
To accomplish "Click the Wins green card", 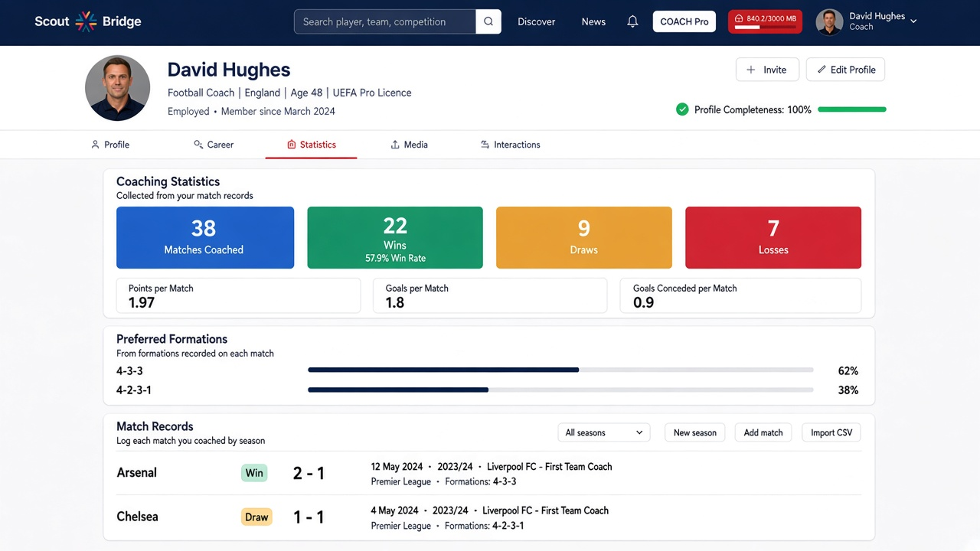I will [x=395, y=237].
